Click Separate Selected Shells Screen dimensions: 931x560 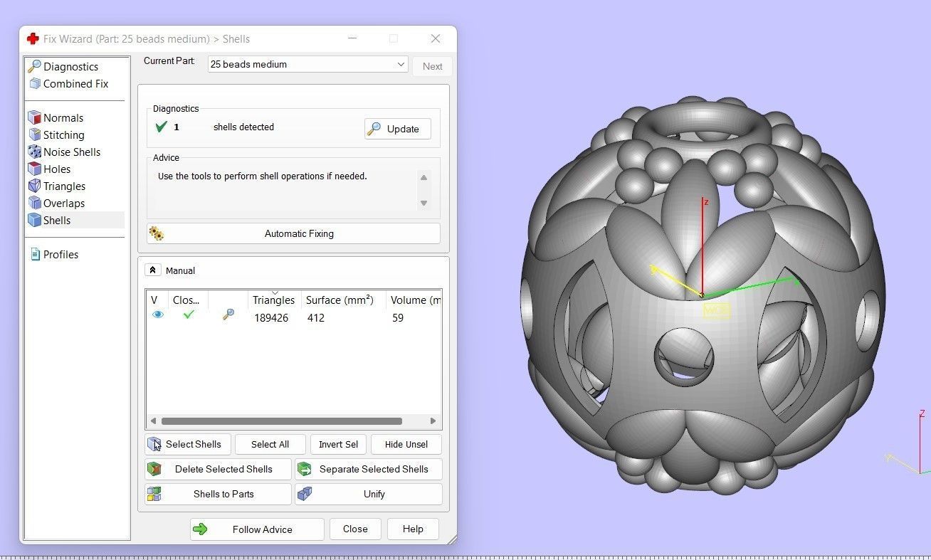[369, 469]
